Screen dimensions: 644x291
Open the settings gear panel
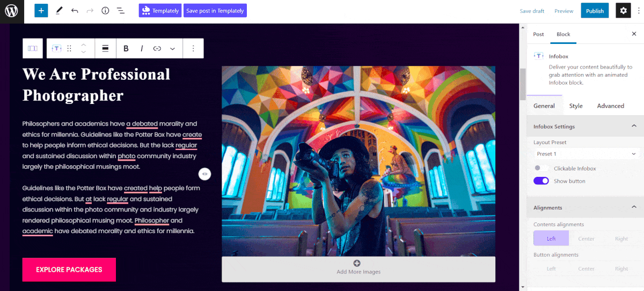(x=623, y=11)
